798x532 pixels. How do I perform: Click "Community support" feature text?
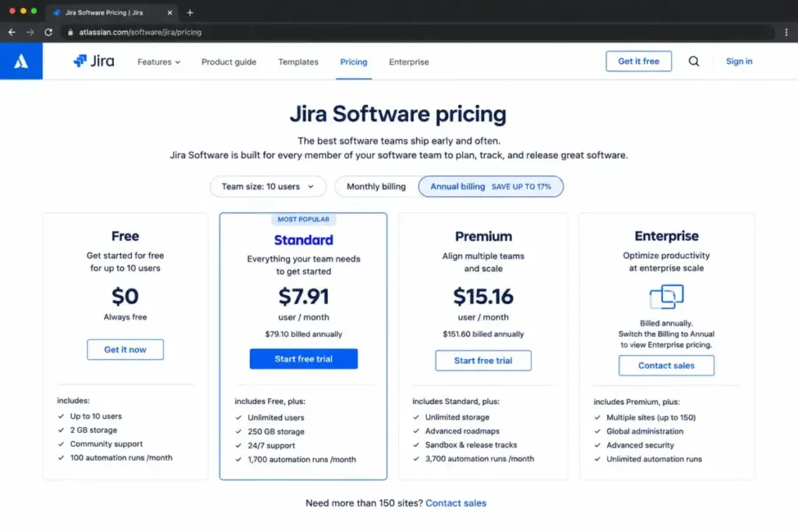coord(106,443)
